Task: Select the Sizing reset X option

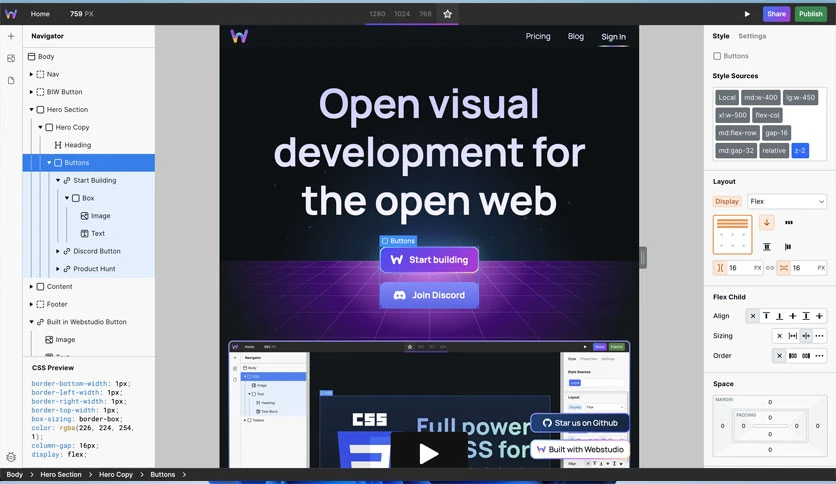Action: [779, 336]
